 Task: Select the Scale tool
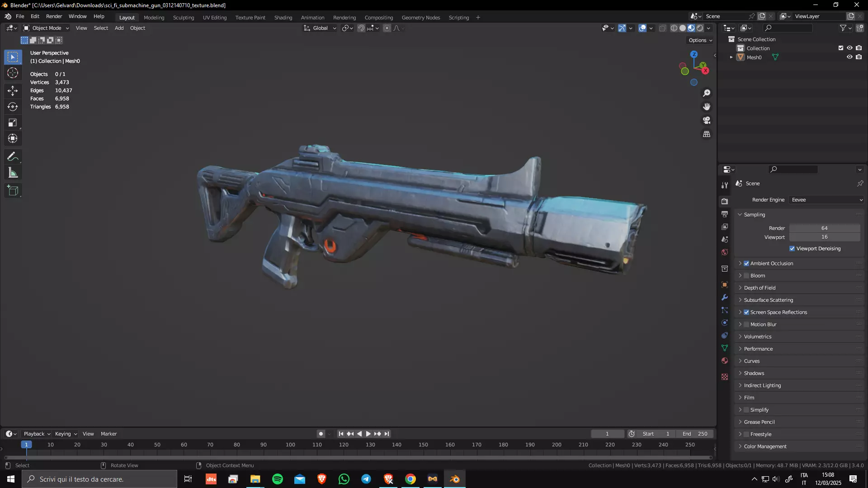click(13, 123)
